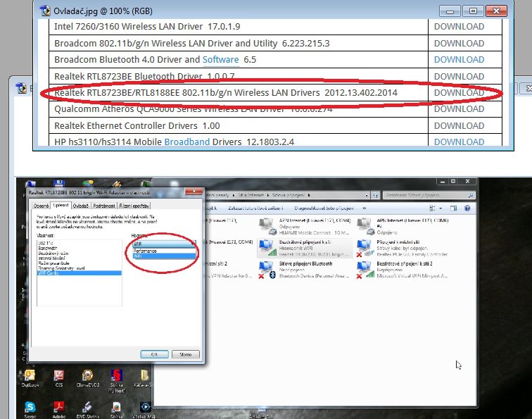Click the Ovladač.jpg window title icon
The width and height of the screenshot is (532, 419).
pyautogui.click(x=45, y=11)
